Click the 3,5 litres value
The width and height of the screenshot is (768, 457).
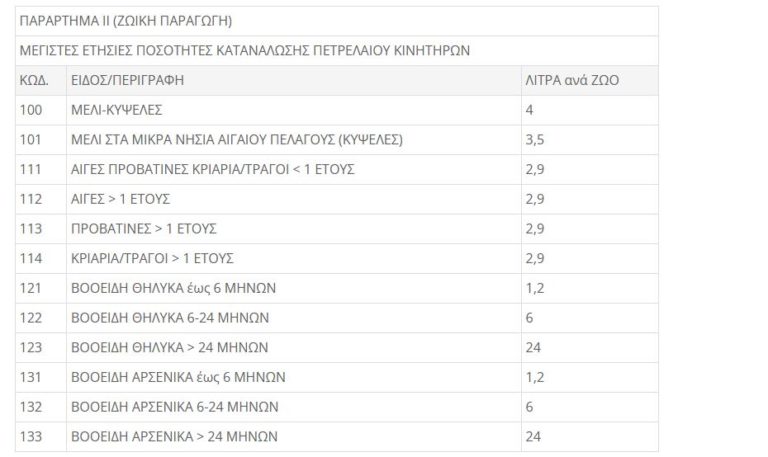[535, 139]
